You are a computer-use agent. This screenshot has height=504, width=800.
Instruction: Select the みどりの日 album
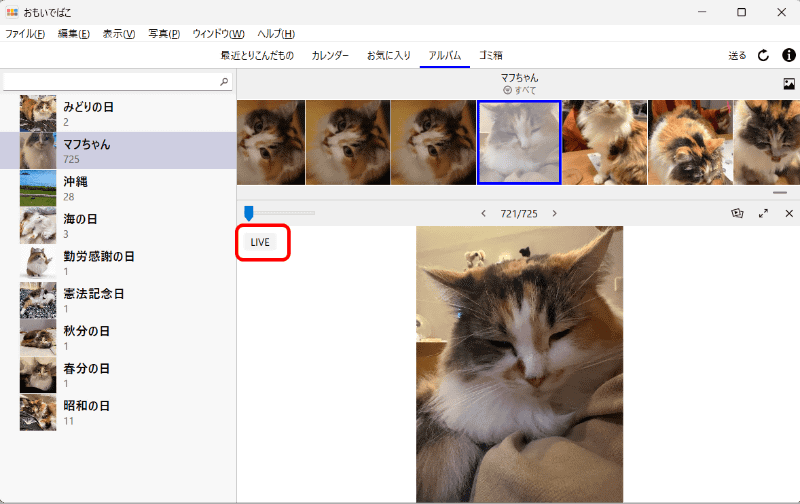tap(118, 113)
